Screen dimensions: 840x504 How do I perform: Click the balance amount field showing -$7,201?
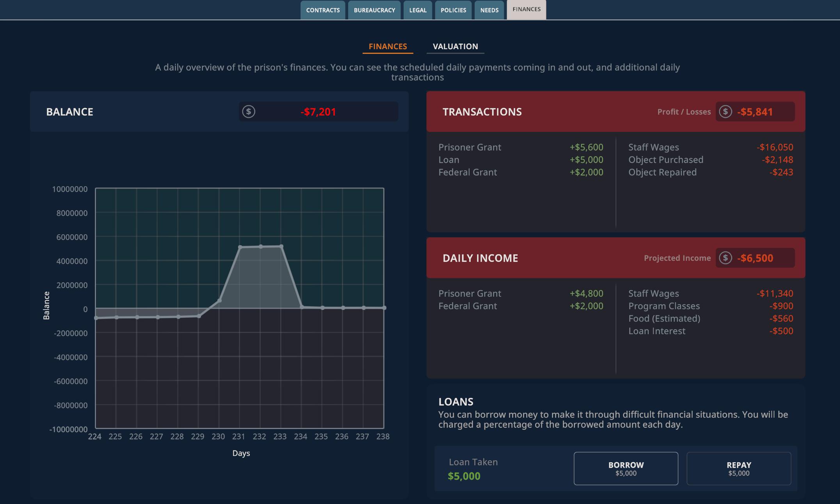[x=319, y=112]
